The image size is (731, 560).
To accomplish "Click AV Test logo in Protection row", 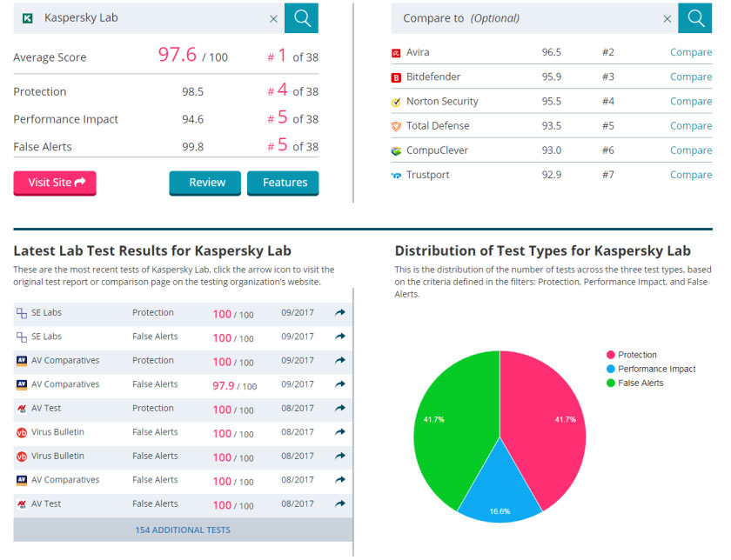I will [x=22, y=409].
